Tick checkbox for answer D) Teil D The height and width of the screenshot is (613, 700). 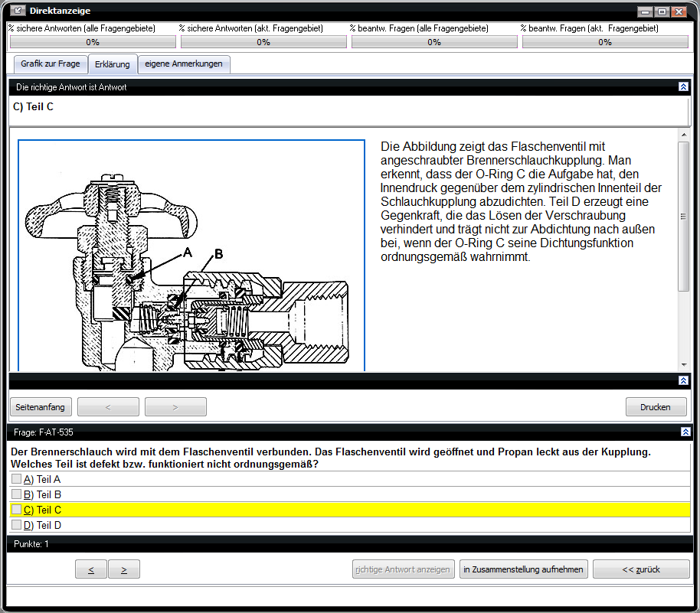(x=16, y=525)
